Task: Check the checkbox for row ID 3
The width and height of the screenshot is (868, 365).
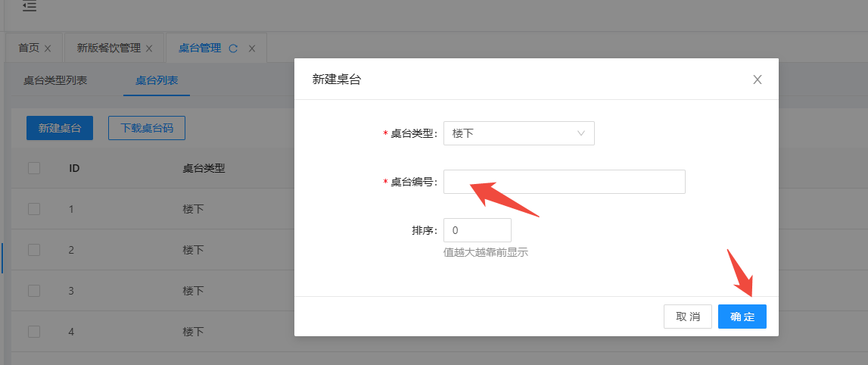Action: (34, 291)
